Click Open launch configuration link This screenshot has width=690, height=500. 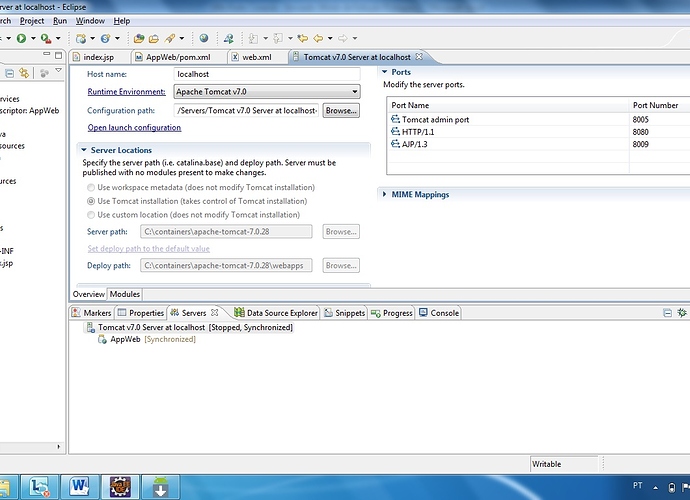pyautogui.click(x=134, y=128)
